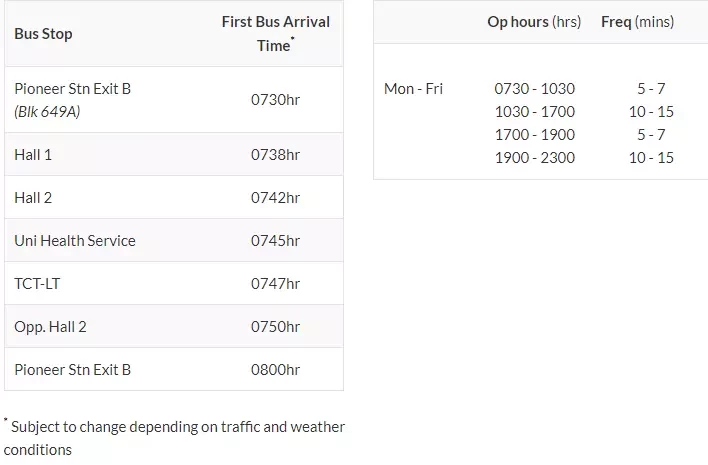This screenshot has height=465, width=708.
Task: Click the 1700 - 1900 operating hours
Action: [535, 135]
